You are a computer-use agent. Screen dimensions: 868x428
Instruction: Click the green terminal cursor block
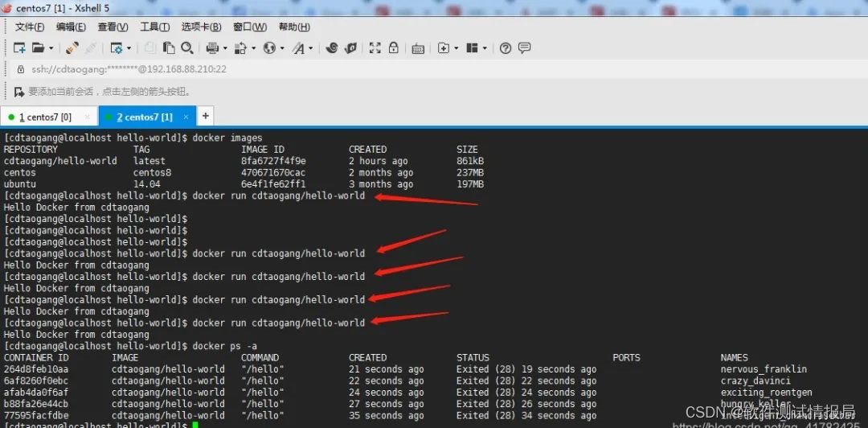pos(195,426)
